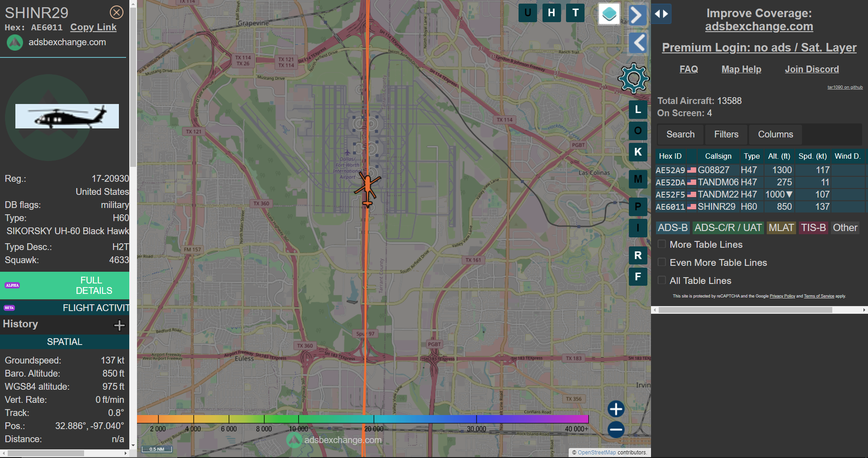
Task: Open FULL DETAILS alpha button
Action: (x=65, y=285)
